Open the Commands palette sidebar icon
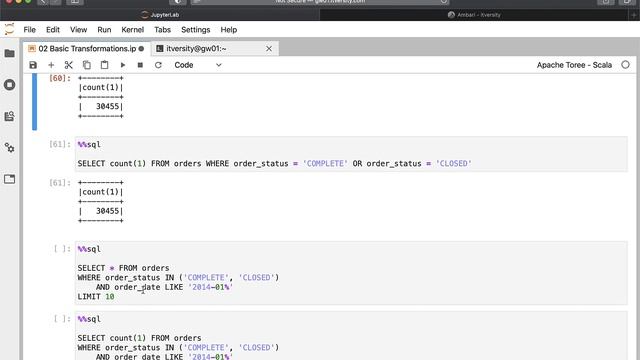This screenshot has width=640, height=360. click(x=9, y=116)
